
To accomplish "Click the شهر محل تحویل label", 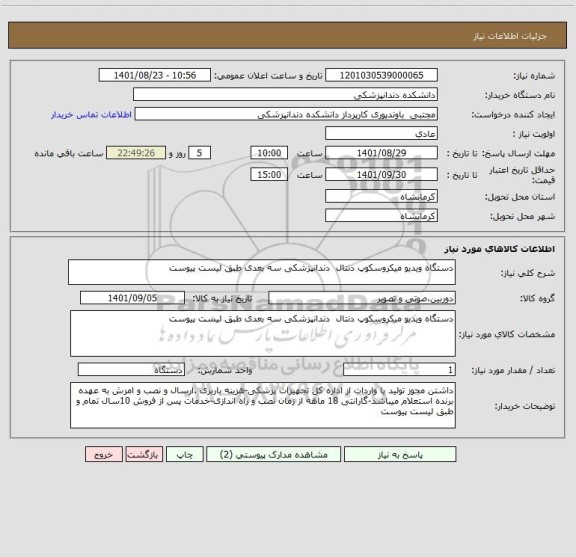I will [522, 216].
